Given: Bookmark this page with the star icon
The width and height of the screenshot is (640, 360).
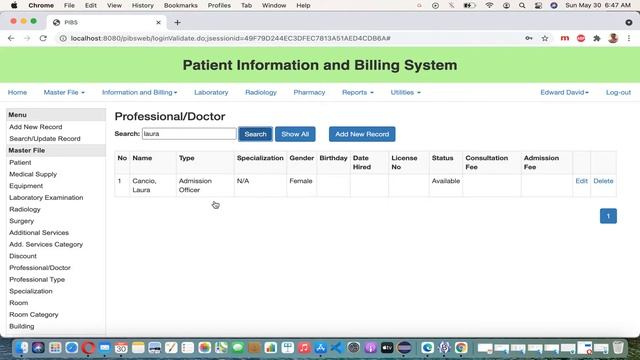Looking at the screenshot, I should (x=545, y=38).
